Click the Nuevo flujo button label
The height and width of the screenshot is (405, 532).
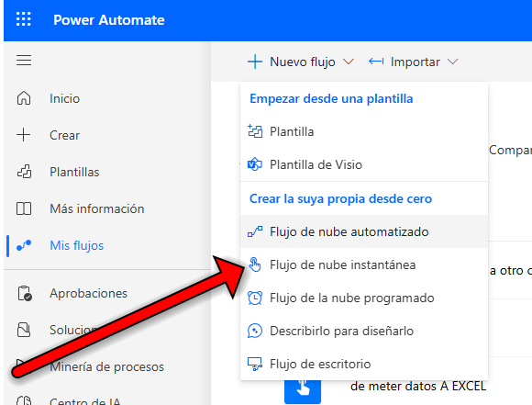pos(303,62)
